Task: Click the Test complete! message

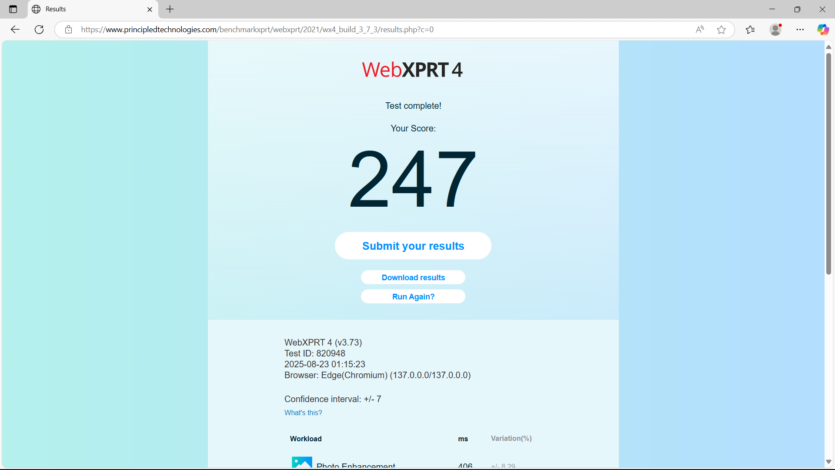Action: 413,106
